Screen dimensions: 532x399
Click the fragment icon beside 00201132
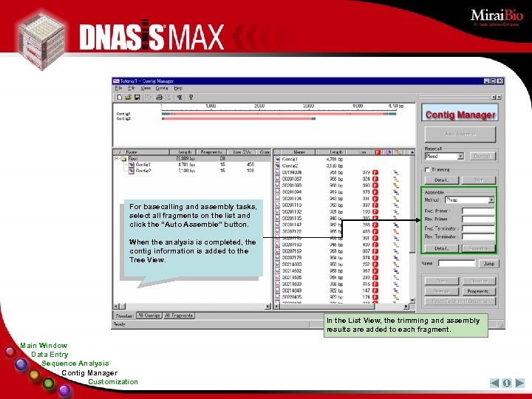pyautogui.click(x=278, y=212)
